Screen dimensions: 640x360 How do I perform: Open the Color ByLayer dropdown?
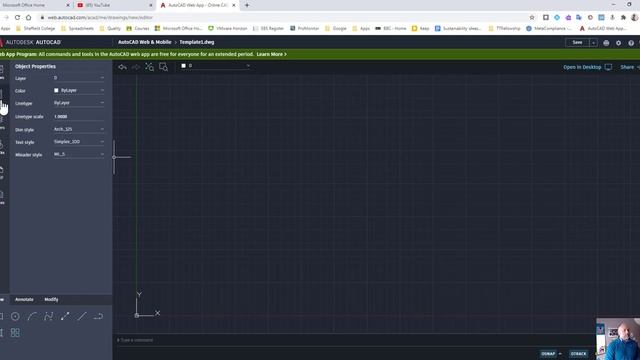coord(79,90)
